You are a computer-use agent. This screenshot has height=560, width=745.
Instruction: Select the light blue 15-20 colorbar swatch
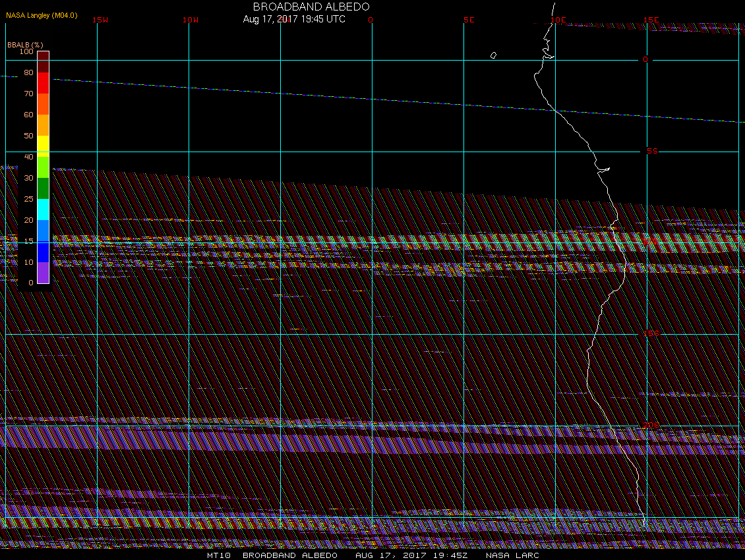point(44,231)
